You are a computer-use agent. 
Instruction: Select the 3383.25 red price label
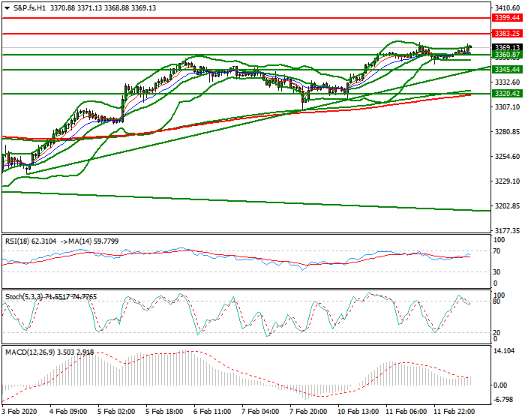click(507, 34)
